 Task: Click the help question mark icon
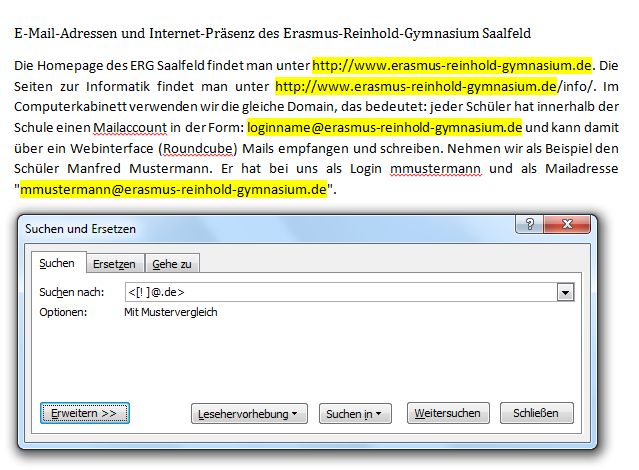[530, 225]
